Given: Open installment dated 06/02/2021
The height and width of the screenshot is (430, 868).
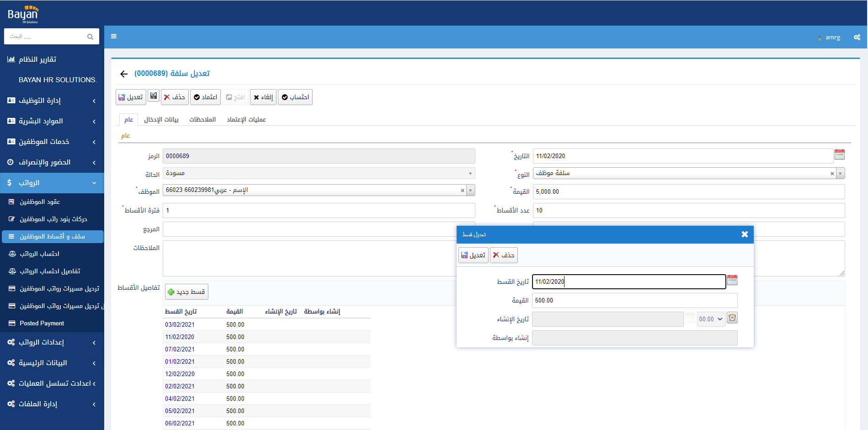Looking at the screenshot, I should pos(180,423).
